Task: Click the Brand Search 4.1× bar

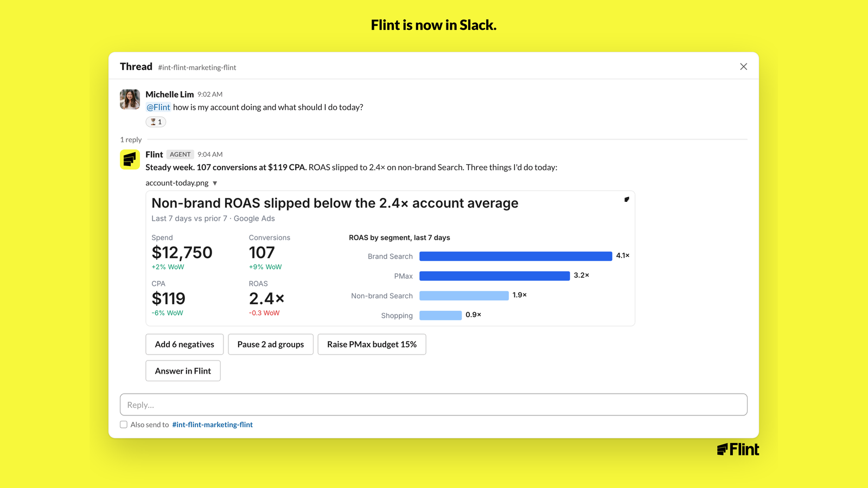Action: click(x=515, y=256)
